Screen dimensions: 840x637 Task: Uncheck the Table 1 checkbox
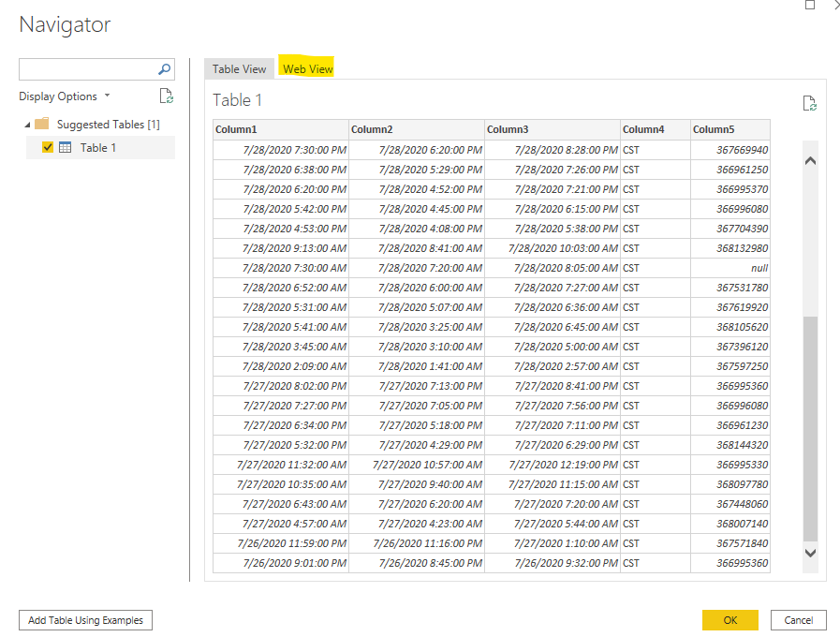click(x=50, y=147)
